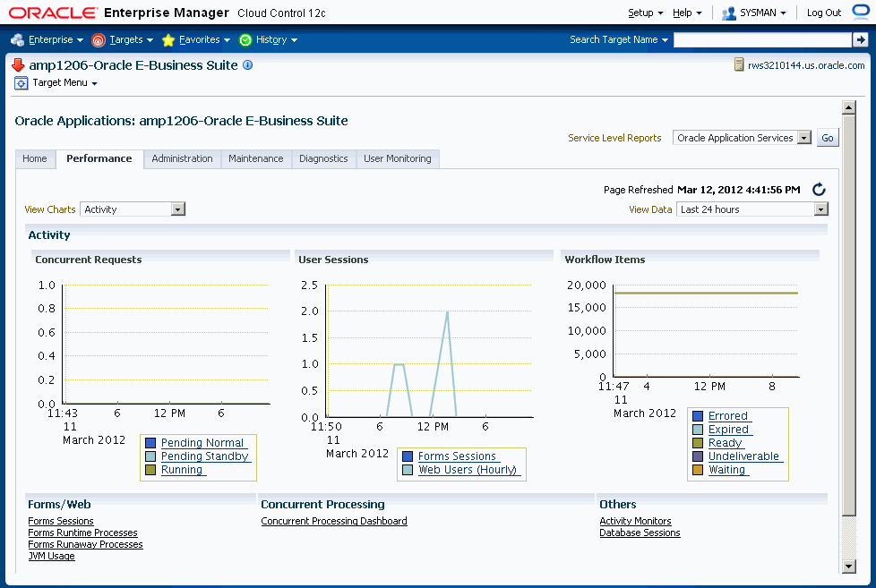This screenshot has width=876, height=588.
Task: Click the Pending Normal legend link
Action: click(204, 443)
